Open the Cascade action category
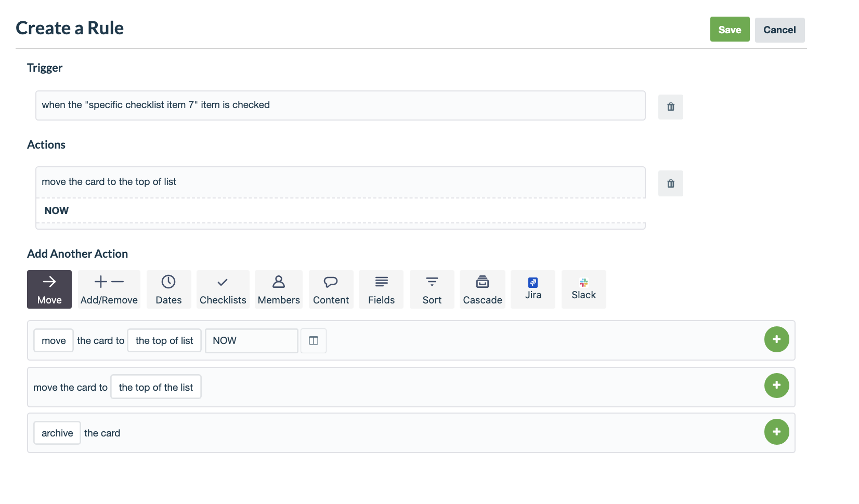Screen dimensions: 859x504 coord(482,289)
